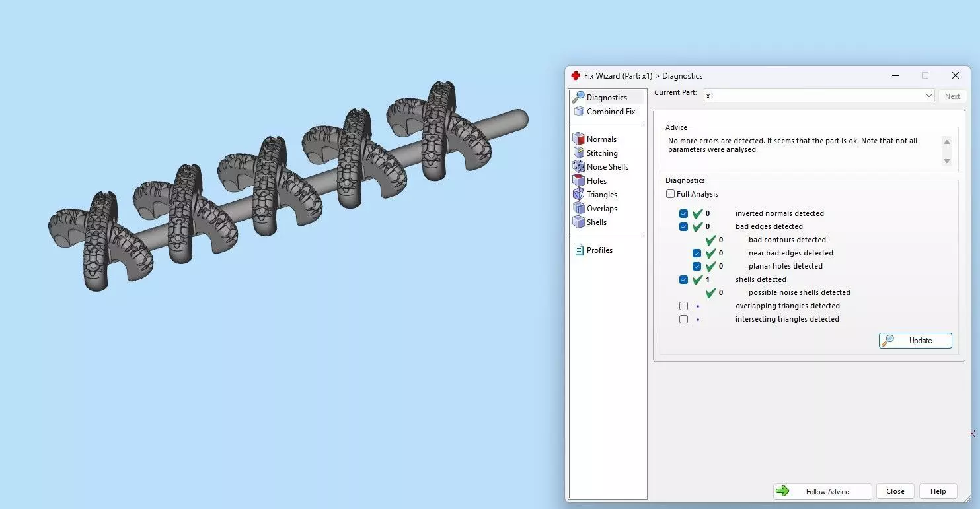Image resolution: width=980 pixels, height=509 pixels.
Task: Click the red cross Fix Wizard title icon
Action: click(x=576, y=76)
